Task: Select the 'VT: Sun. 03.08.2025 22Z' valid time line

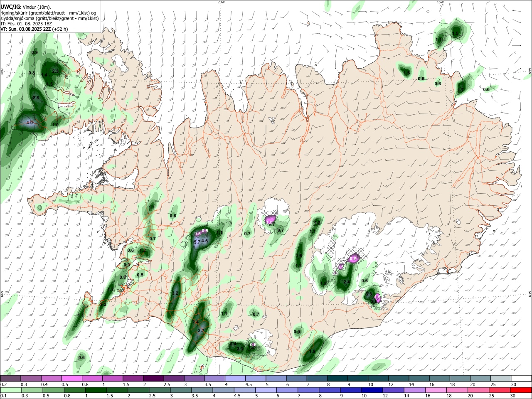Action: tap(26, 29)
